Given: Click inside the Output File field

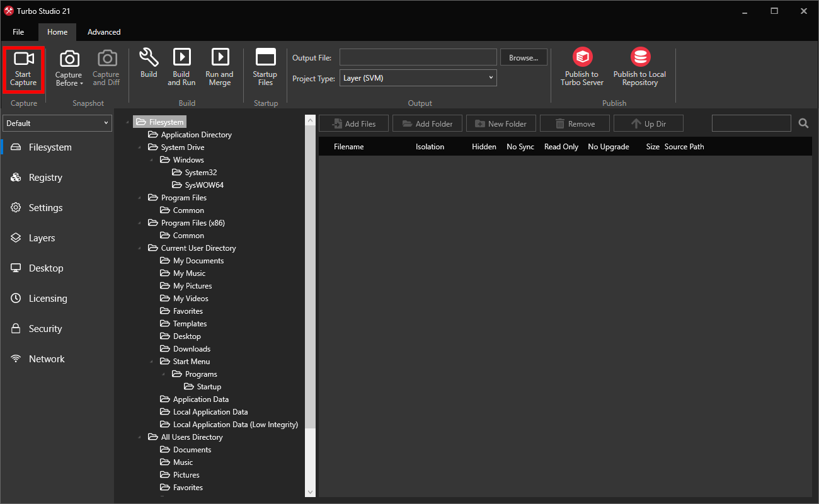Looking at the screenshot, I should (x=418, y=57).
